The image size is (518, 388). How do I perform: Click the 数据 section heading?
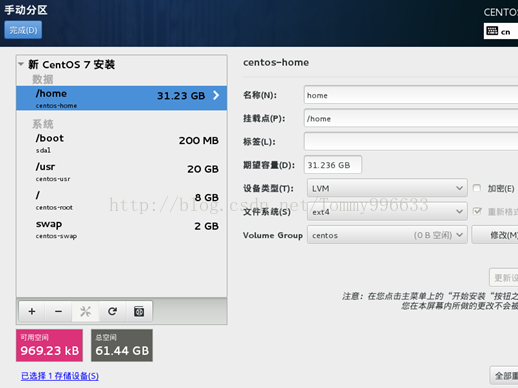pyautogui.click(x=43, y=79)
